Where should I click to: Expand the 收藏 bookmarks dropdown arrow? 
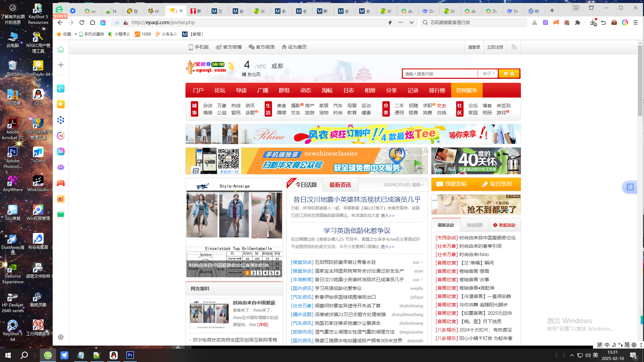coord(76,34)
